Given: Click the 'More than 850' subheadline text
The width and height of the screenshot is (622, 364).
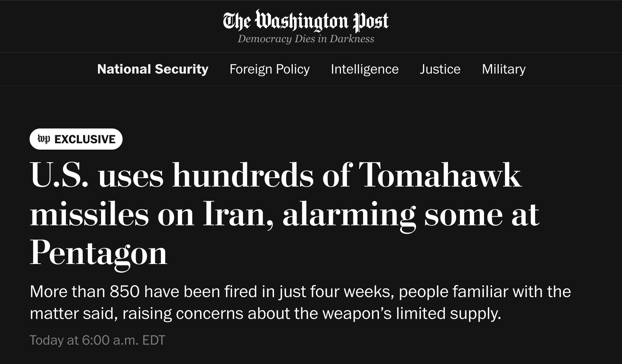Looking at the screenshot, I should tap(299, 302).
